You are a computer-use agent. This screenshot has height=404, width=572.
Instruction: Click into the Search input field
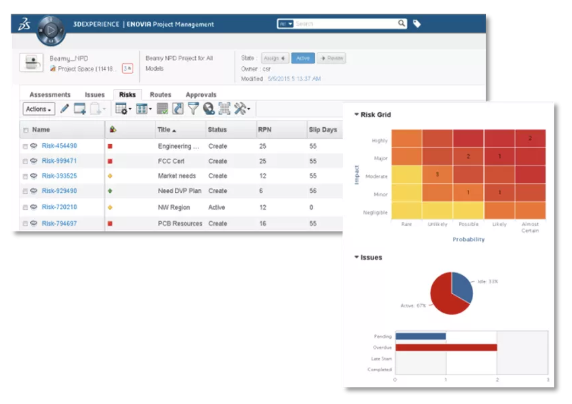click(345, 24)
